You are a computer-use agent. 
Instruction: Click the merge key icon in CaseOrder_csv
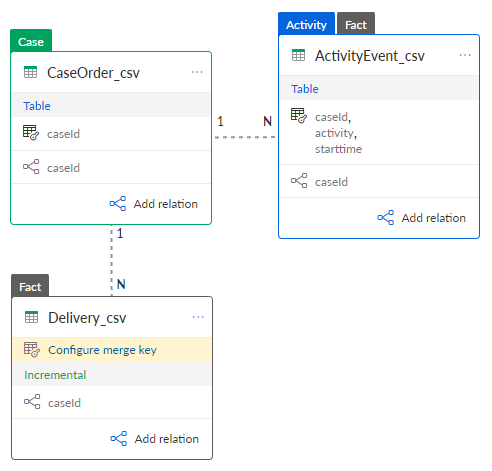click(31, 133)
